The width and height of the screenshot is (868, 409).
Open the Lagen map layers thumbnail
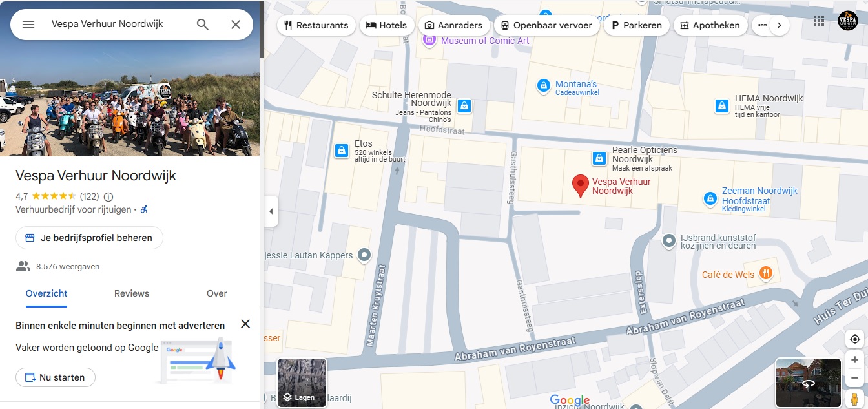(x=302, y=383)
